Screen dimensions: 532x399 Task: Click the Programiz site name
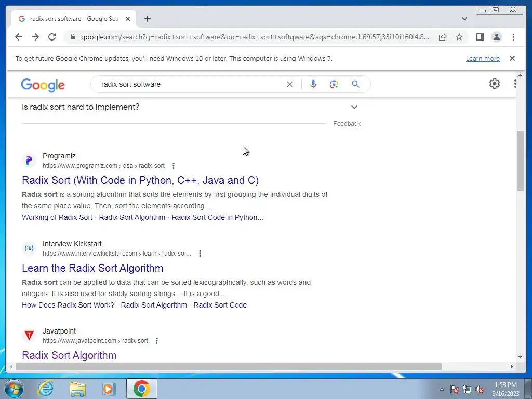[x=59, y=156]
